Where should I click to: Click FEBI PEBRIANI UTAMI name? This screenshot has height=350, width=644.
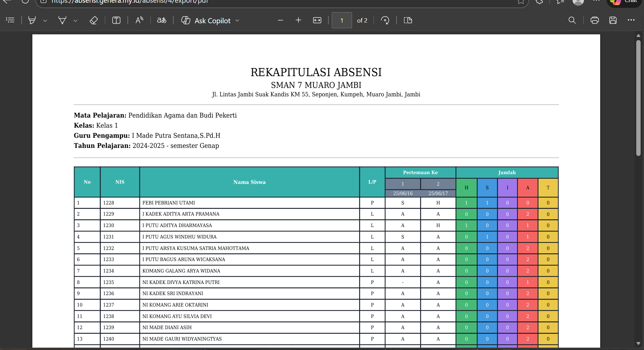click(169, 203)
